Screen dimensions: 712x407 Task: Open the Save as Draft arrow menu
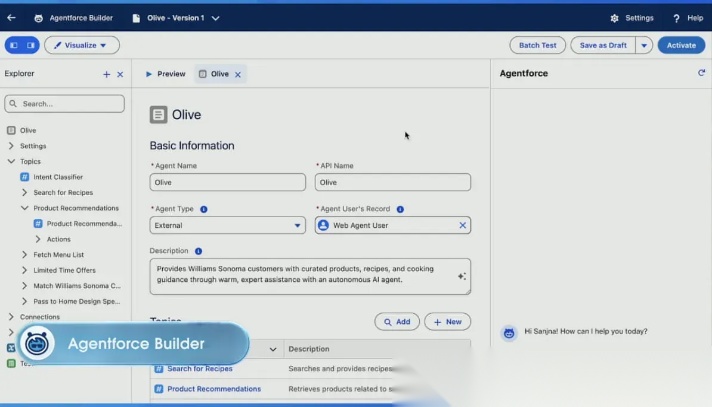tap(644, 45)
